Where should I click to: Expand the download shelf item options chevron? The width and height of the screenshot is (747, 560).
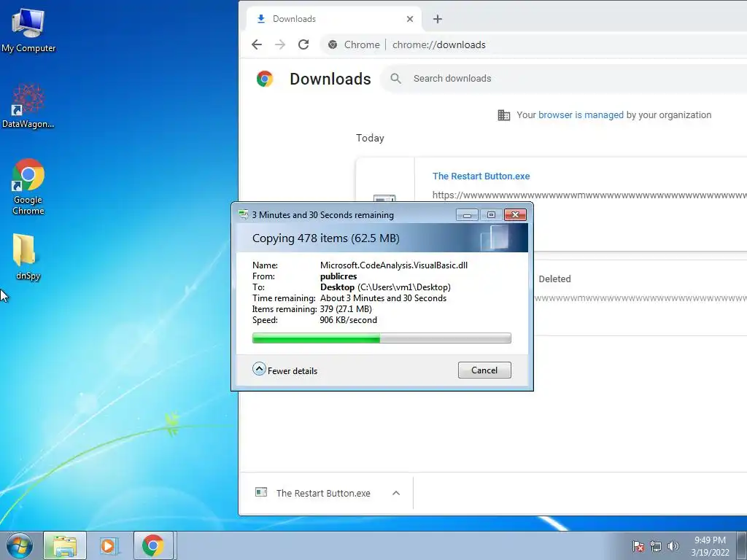tap(396, 494)
